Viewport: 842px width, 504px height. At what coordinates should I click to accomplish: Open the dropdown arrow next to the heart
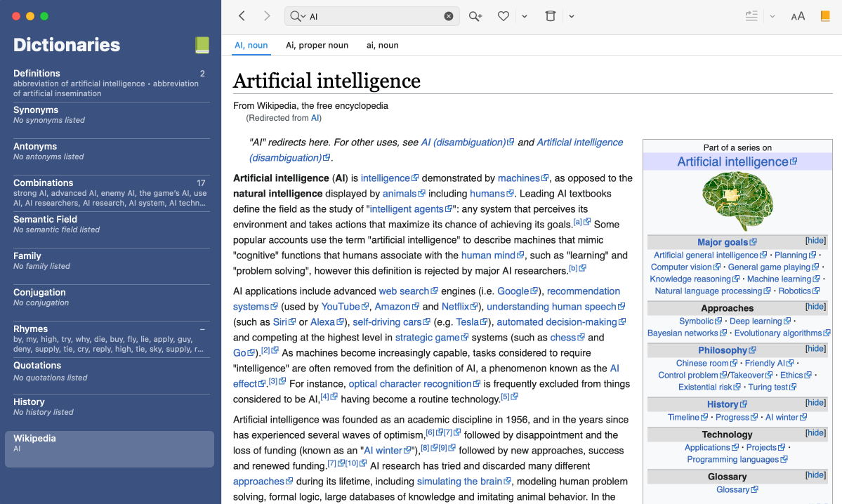coord(525,16)
